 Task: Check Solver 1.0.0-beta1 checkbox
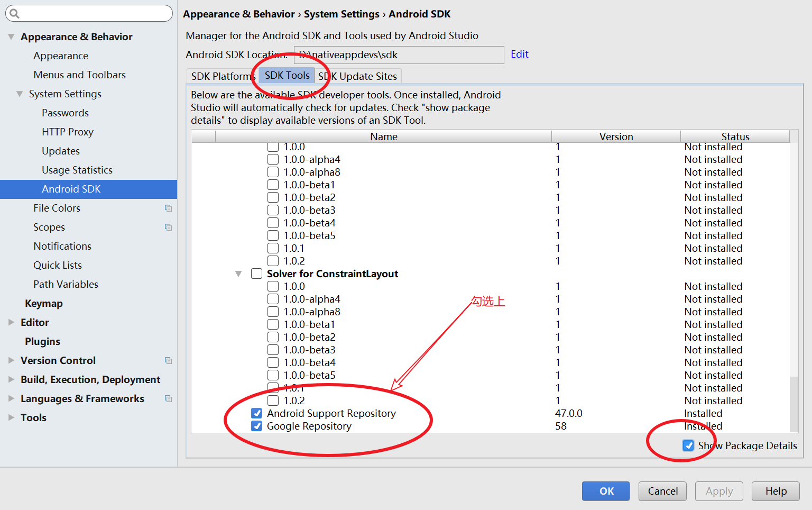(273, 324)
